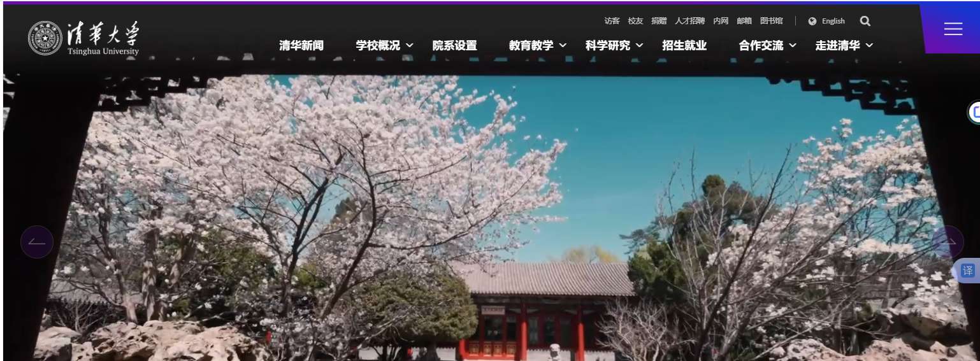
Task: Click the 人才招聘 recruitment link
Action: coord(690,21)
